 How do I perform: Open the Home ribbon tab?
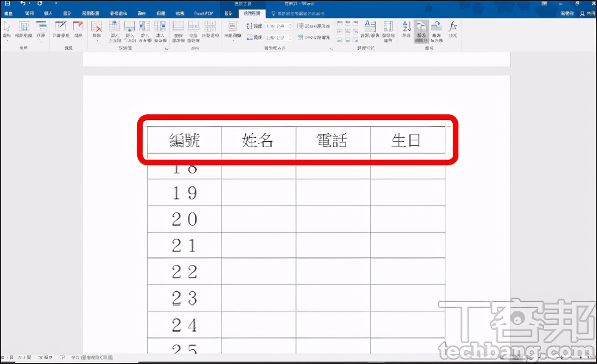(28, 13)
